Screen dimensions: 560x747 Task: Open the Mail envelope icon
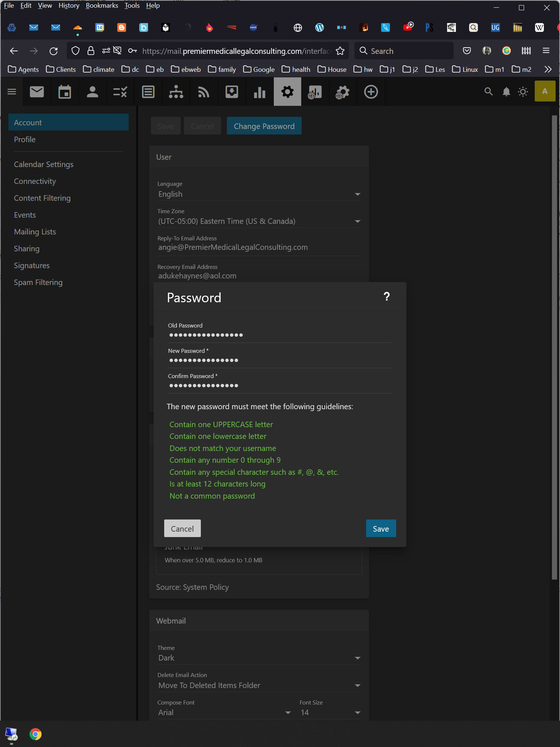pos(37,92)
